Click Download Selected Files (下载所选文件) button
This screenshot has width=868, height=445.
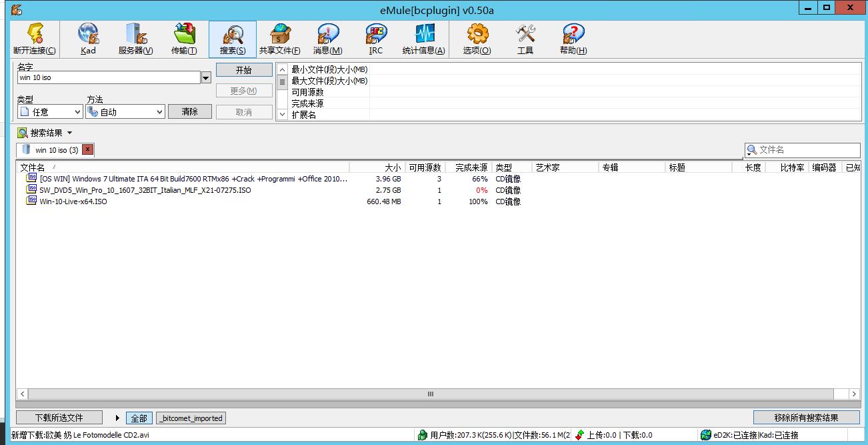[x=59, y=418]
